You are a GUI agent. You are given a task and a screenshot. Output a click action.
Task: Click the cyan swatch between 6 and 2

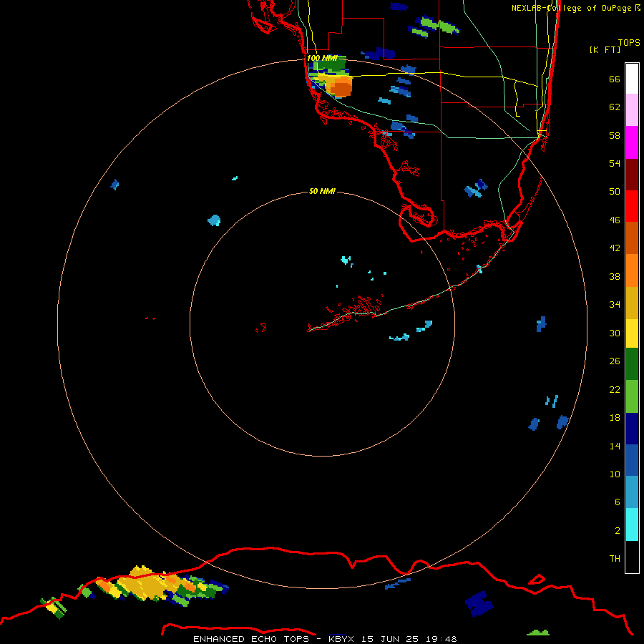[x=632, y=525]
